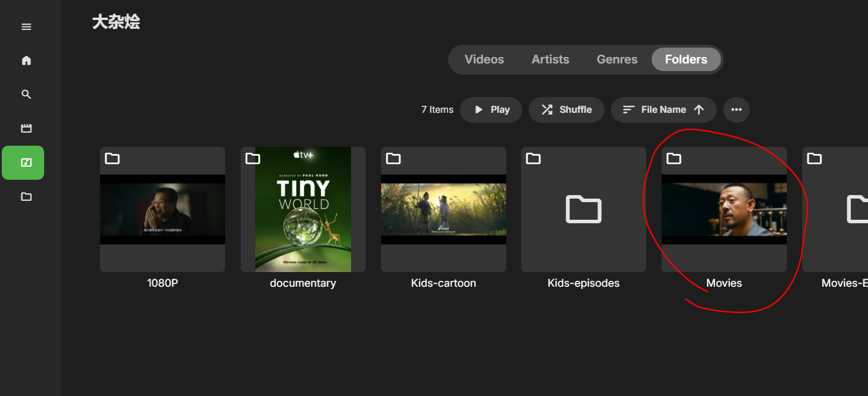The height and width of the screenshot is (396, 868).
Task: Go to Home via sidebar icon
Action: point(26,61)
